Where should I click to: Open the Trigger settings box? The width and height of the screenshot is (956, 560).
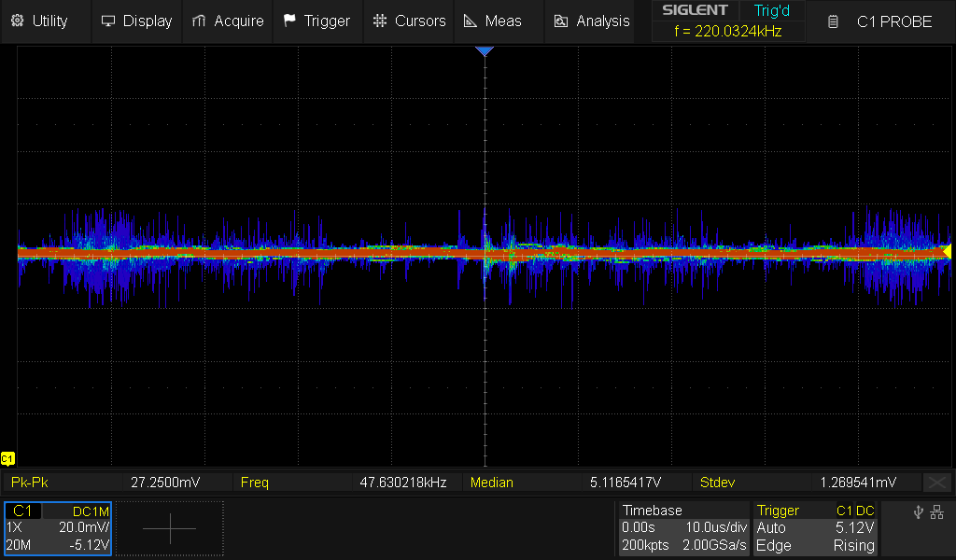pos(815,528)
